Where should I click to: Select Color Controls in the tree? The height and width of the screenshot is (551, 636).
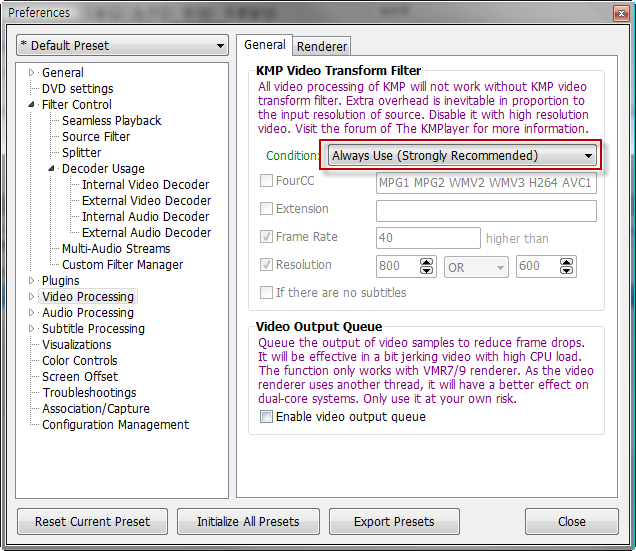pos(80,361)
